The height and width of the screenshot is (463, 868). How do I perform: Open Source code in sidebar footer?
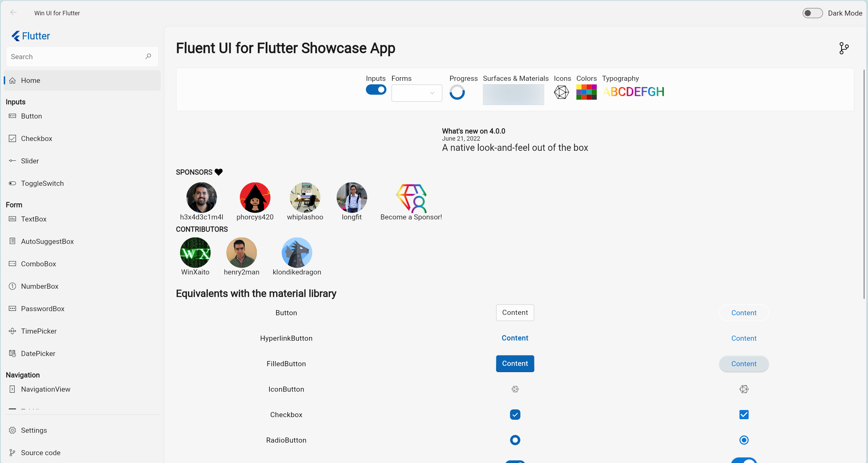pos(82,452)
